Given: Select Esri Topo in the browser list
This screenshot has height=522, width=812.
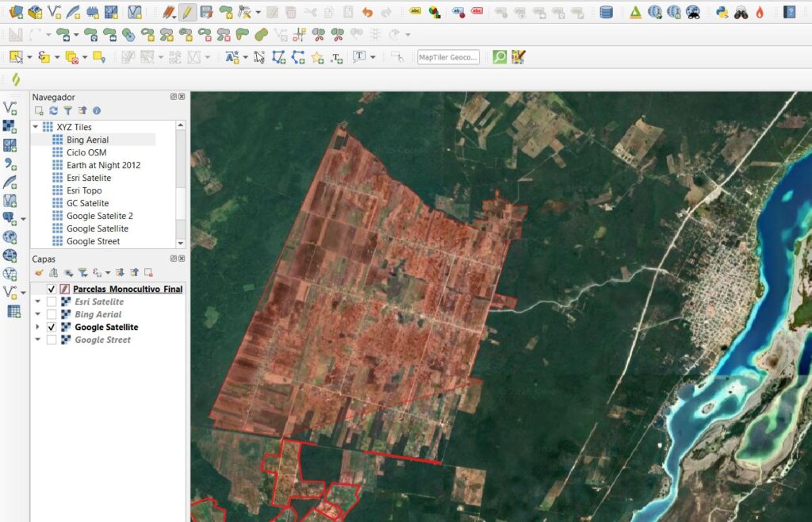Looking at the screenshot, I should (x=84, y=190).
